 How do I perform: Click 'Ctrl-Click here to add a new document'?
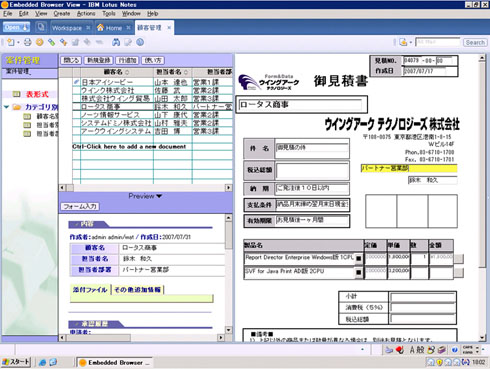[x=129, y=146]
